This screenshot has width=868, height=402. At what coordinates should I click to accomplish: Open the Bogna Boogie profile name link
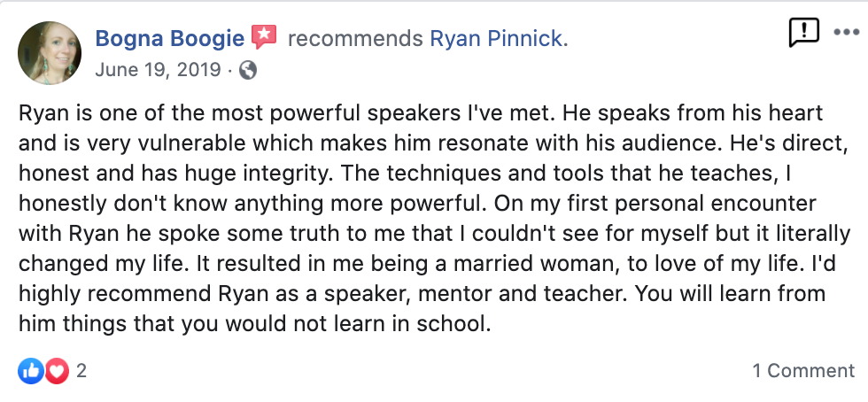(x=169, y=39)
